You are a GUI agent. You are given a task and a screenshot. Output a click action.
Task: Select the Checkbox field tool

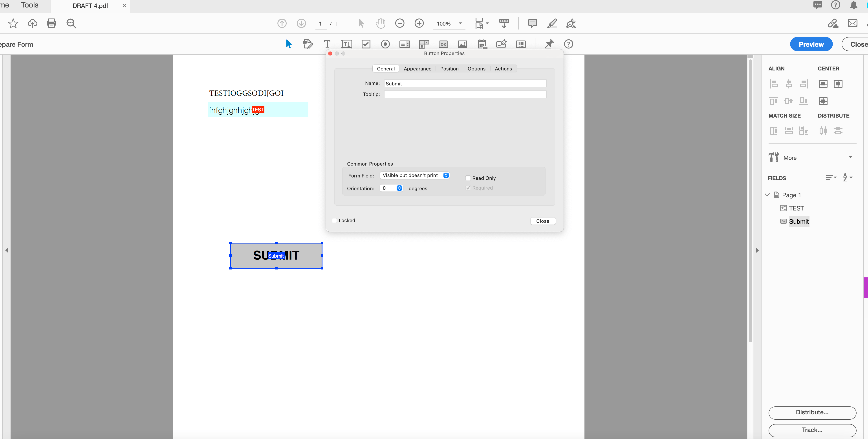tap(366, 44)
